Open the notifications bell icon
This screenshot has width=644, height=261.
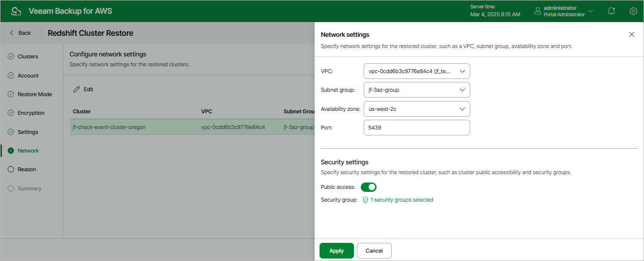point(611,11)
